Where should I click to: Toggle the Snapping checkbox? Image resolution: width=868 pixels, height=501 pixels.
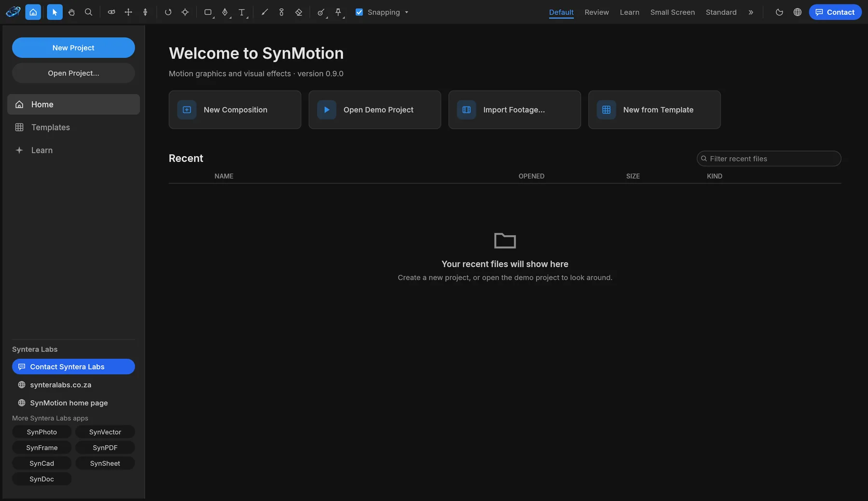point(359,12)
